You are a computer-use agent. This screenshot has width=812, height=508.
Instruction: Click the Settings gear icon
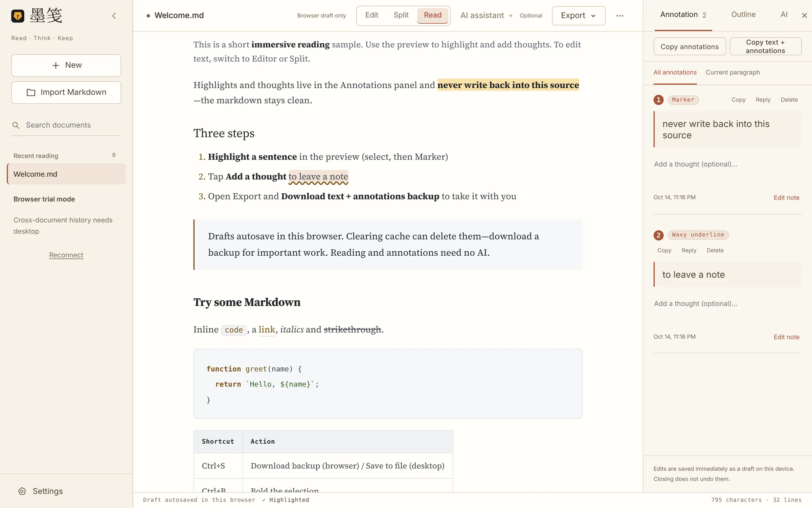22,491
